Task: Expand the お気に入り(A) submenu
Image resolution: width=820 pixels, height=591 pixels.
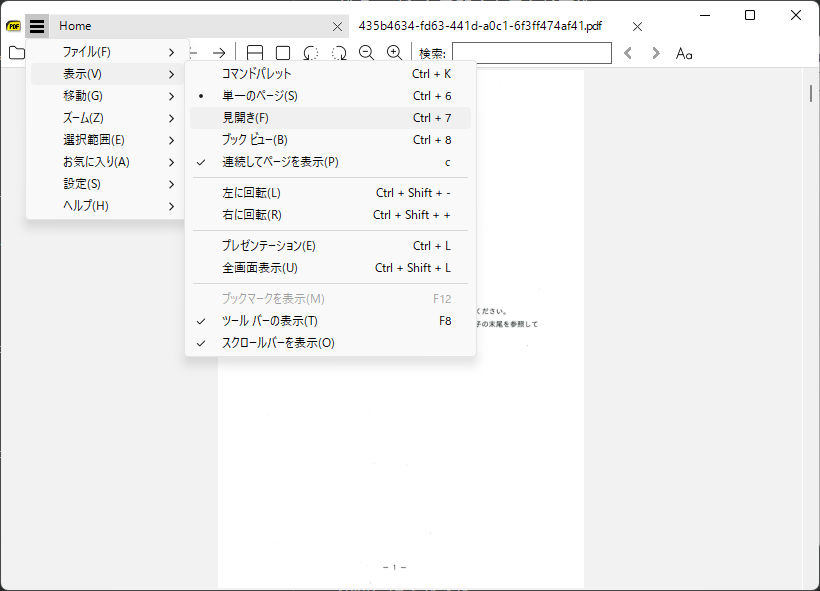Action: pos(107,162)
